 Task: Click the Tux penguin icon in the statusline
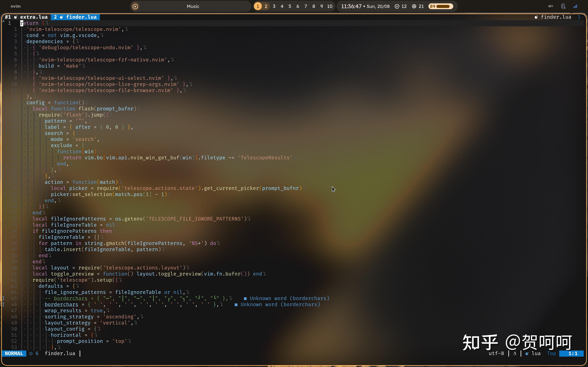[515, 354]
